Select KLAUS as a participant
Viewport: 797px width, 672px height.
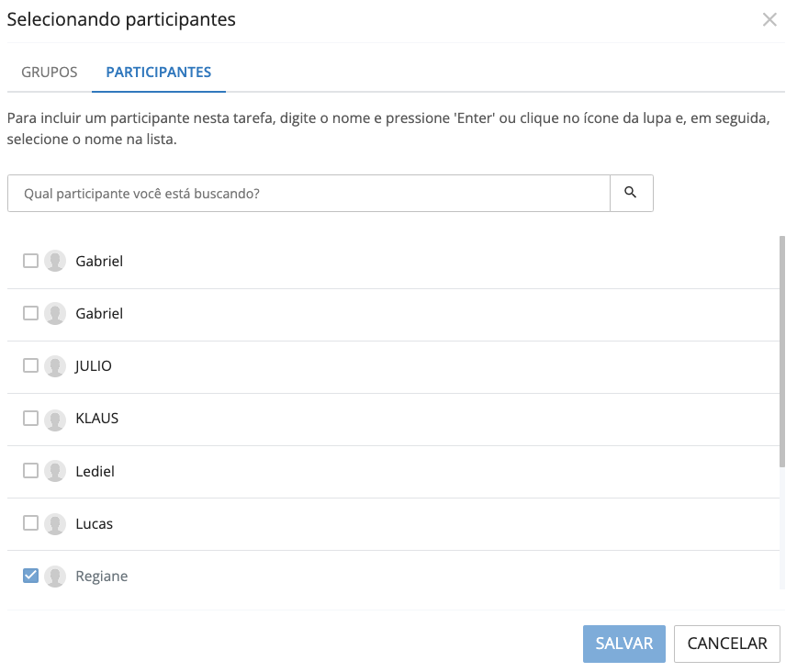tap(29, 418)
